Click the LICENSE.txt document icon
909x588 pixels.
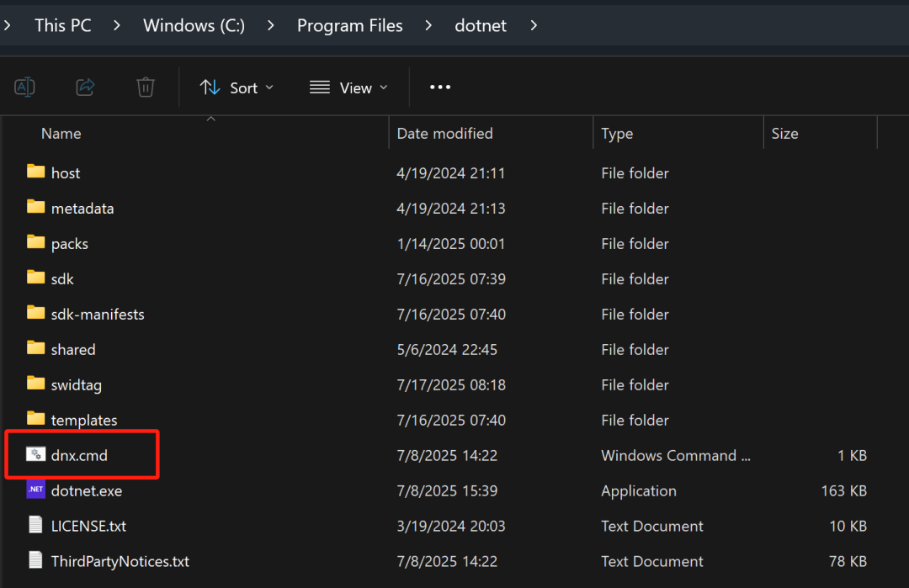point(35,526)
